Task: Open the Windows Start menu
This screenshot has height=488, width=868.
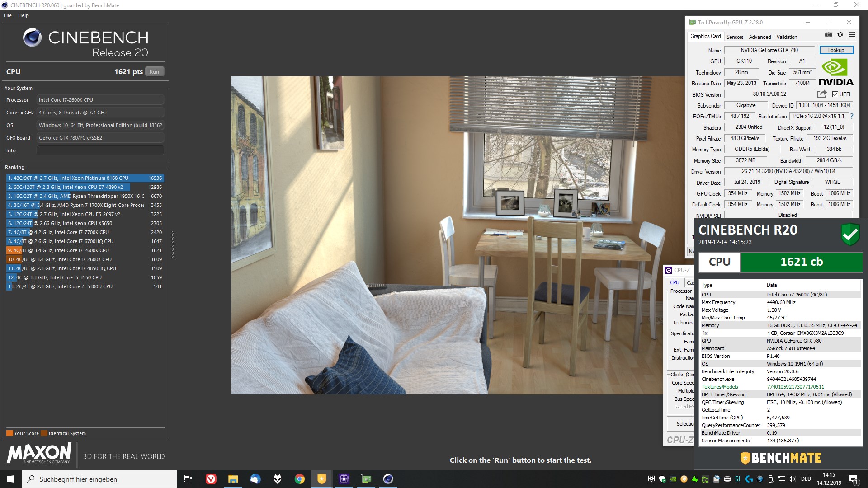Action: [11, 479]
